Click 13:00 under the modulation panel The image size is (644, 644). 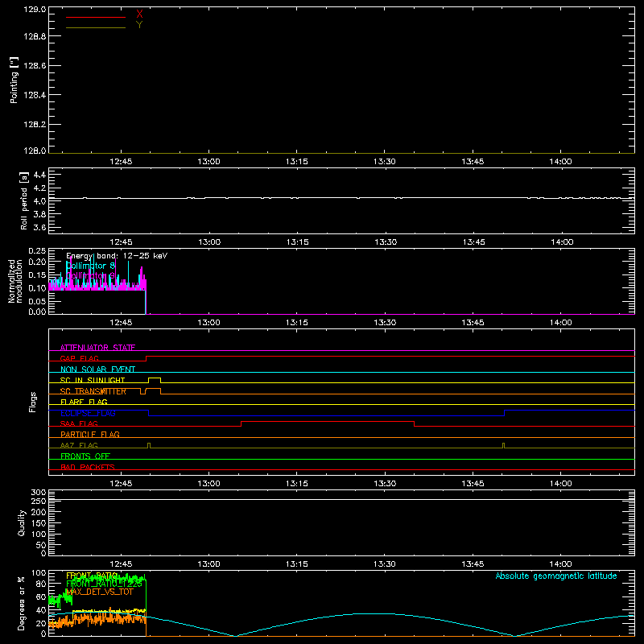pos(208,323)
